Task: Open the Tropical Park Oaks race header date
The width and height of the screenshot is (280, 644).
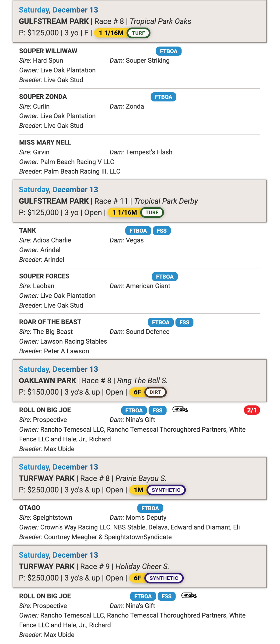Action: click(59, 10)
